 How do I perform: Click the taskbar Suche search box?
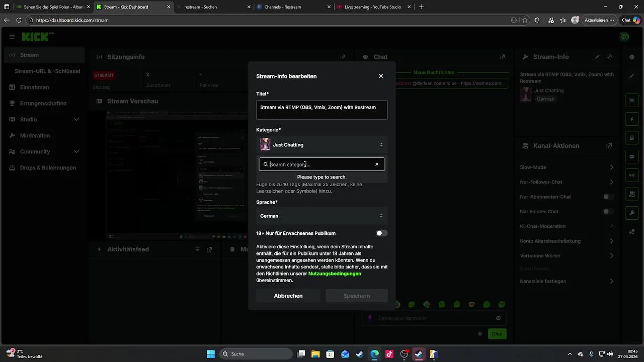pos(257,354)
